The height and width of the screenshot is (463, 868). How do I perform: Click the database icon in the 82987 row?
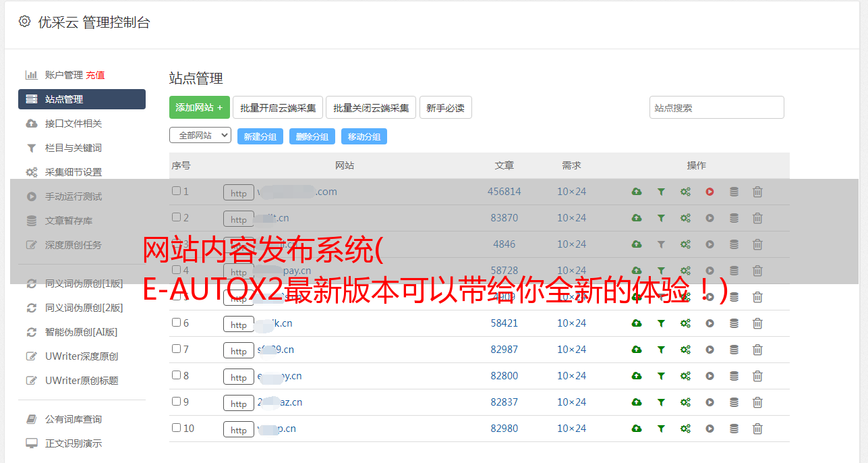[734, 350]
